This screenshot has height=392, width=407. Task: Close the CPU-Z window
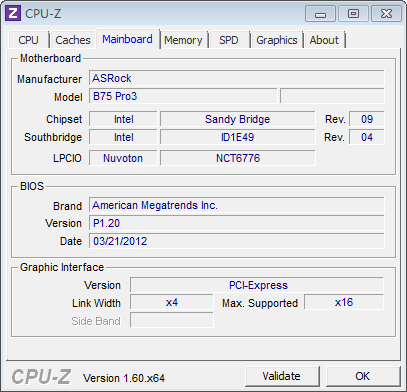coord(386,14)
